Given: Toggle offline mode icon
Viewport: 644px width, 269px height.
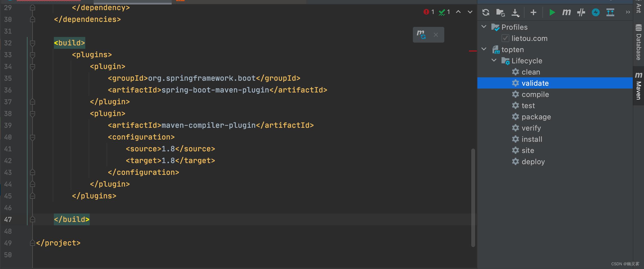Looking at the screenshot, I should click(581, 12).
